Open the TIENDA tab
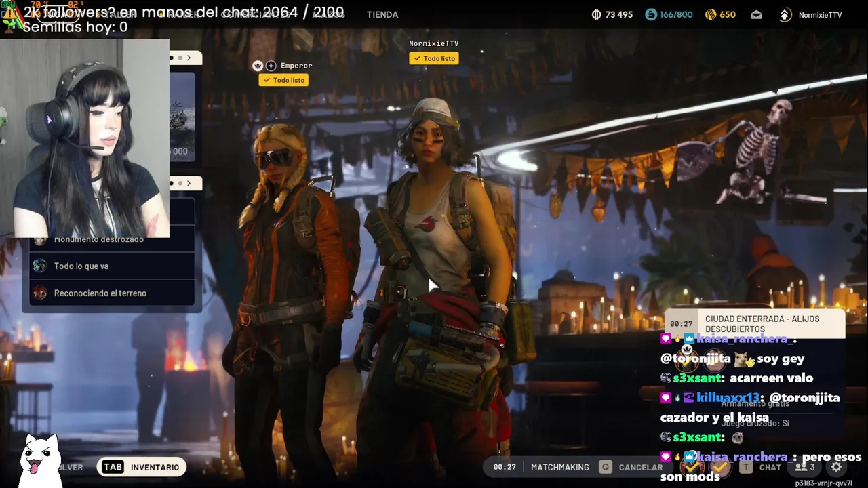This screenshot has width=868, height=488. [x=382, y=14]
